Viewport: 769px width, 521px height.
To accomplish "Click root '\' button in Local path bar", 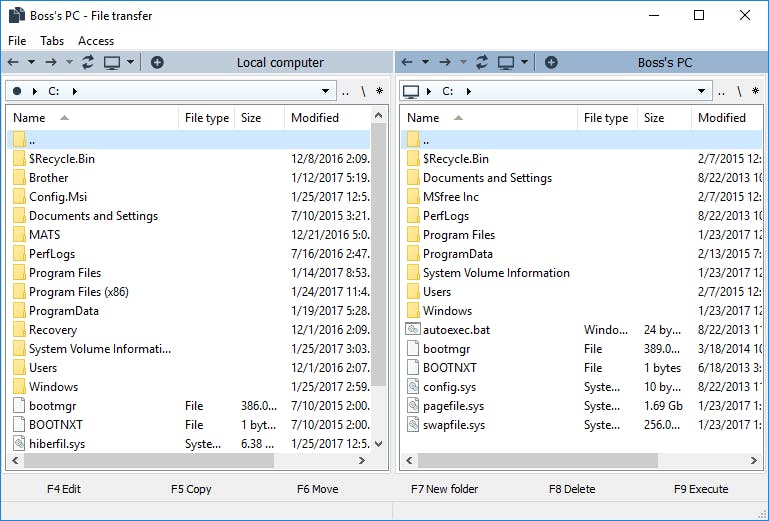I will pyautogui.click(x=363, y=91).
